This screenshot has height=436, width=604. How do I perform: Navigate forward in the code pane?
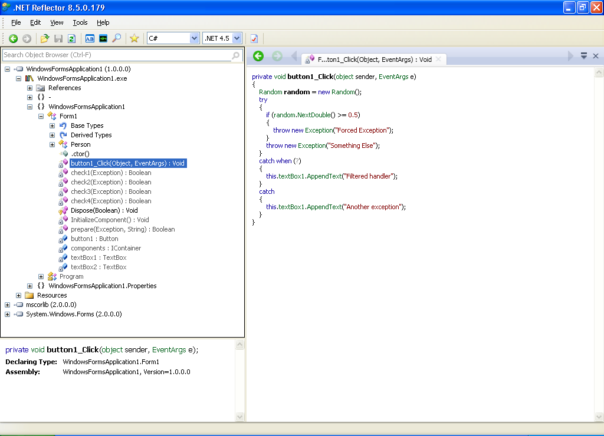(277, 56)
